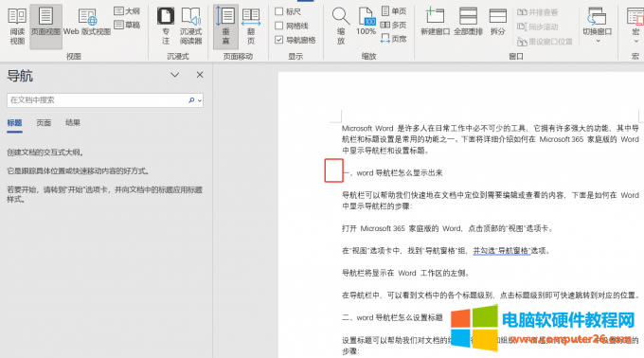Select the Results (结果) tab
Image resolution: width=644 pixels, height=358 pixels.
tap(73, 122)
